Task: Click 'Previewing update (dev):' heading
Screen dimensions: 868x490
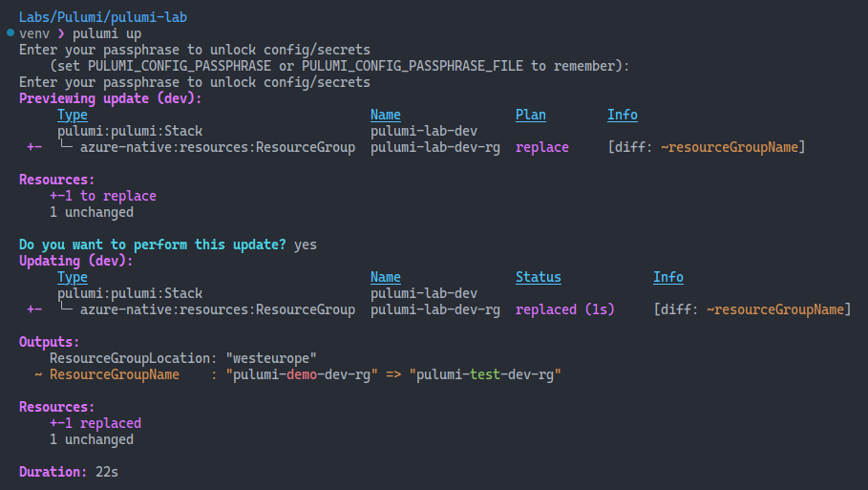Action: [110, 98]
